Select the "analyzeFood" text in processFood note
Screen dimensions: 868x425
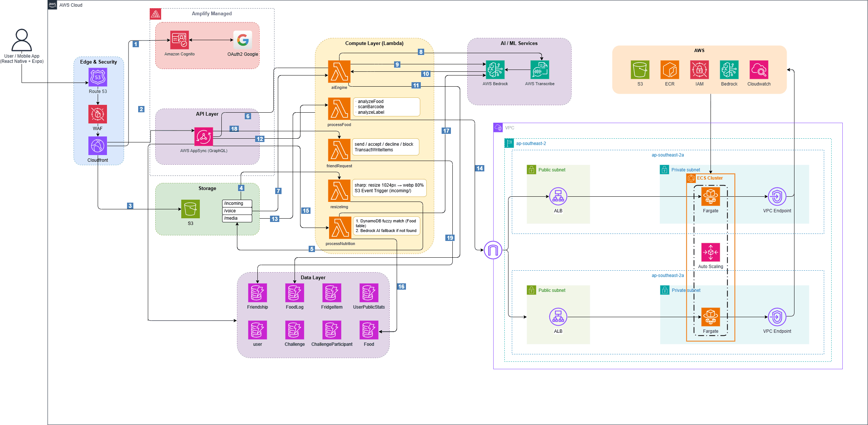point(371,102)
